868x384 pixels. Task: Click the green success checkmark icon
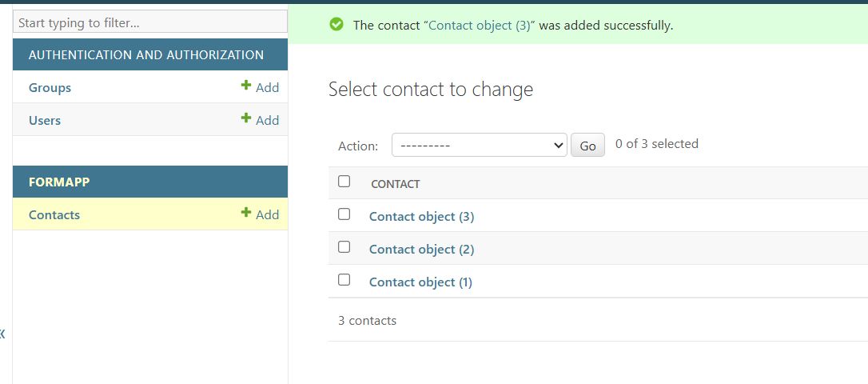point(336,24)
